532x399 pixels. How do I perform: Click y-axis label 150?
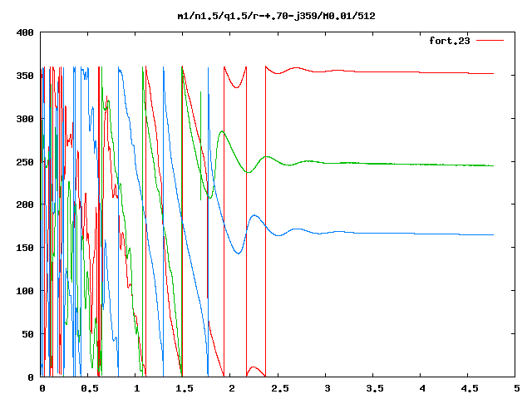click(25, 248)
